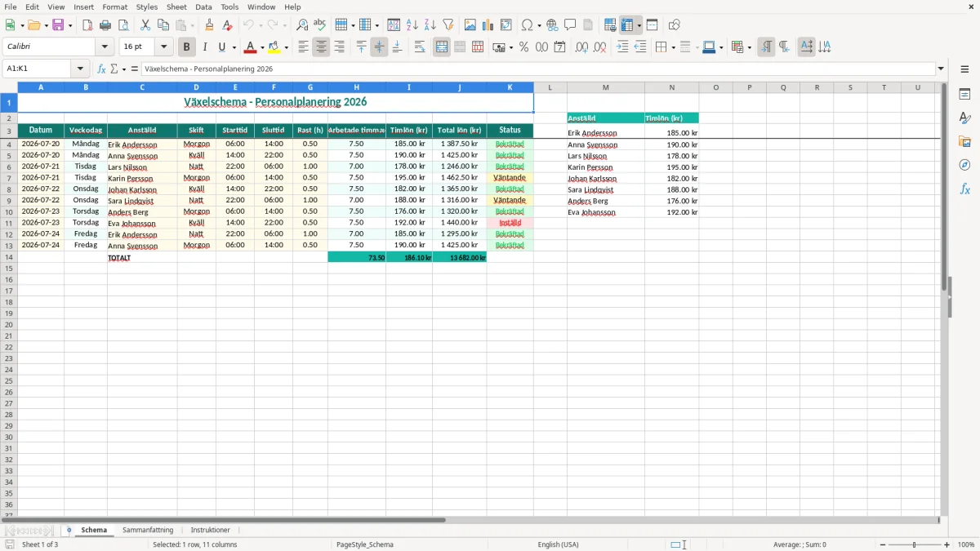This screenshot has width=980, height=551.
Task: Increase indent
Action: point(622,47)
